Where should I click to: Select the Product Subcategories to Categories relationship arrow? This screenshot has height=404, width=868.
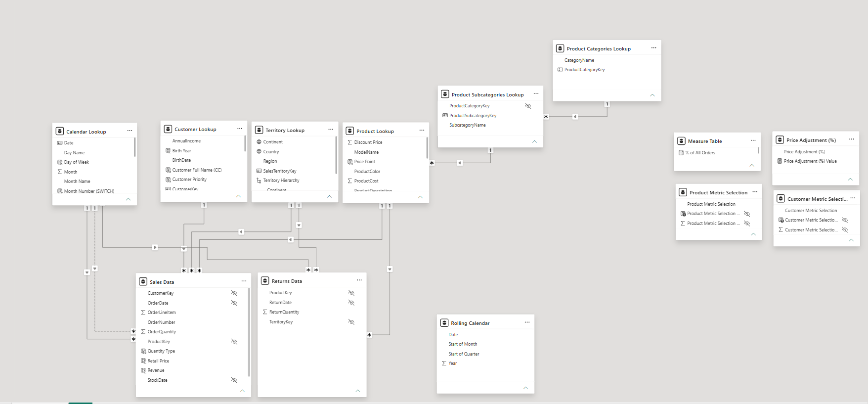[575, 117]
